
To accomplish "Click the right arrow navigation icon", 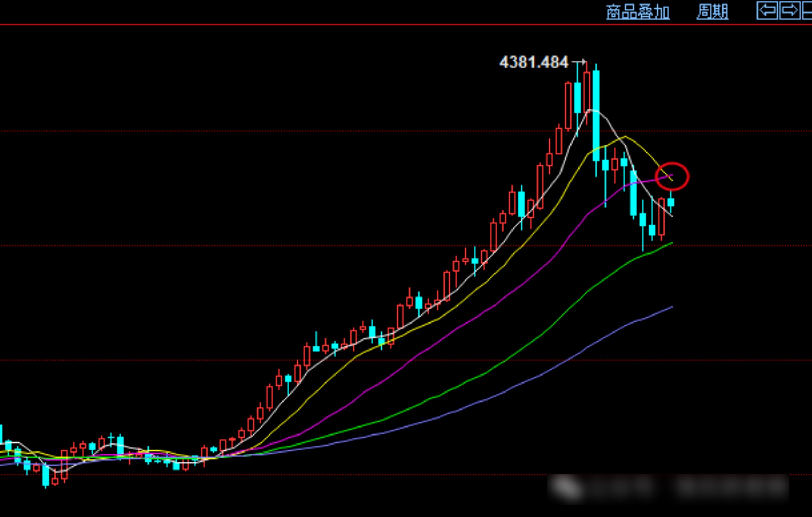I will pyautogui.click(x=790, y=11).
